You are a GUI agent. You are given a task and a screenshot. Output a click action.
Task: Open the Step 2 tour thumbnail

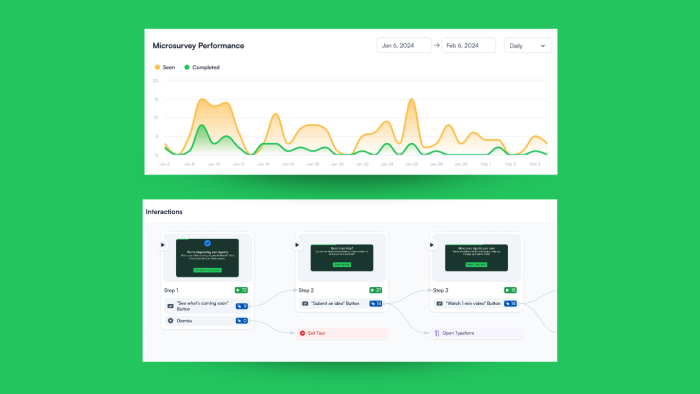[x=342, y=257]
